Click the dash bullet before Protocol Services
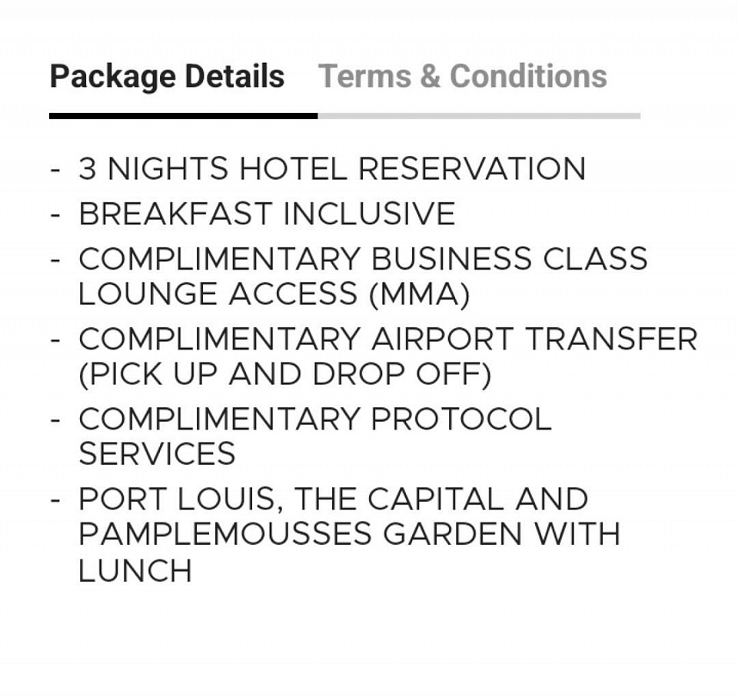Viewport: 738px width, 700px height. (55, 420)
